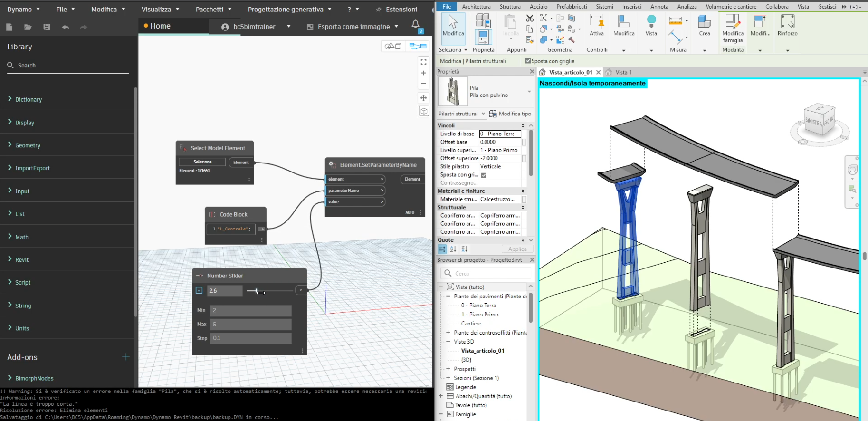Click Seleziona button on Select Model Element
868x421 pixels.
pos(202,162)
